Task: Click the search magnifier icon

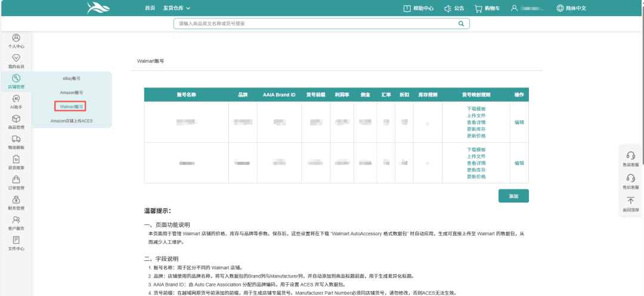Action: coord(461,24)
